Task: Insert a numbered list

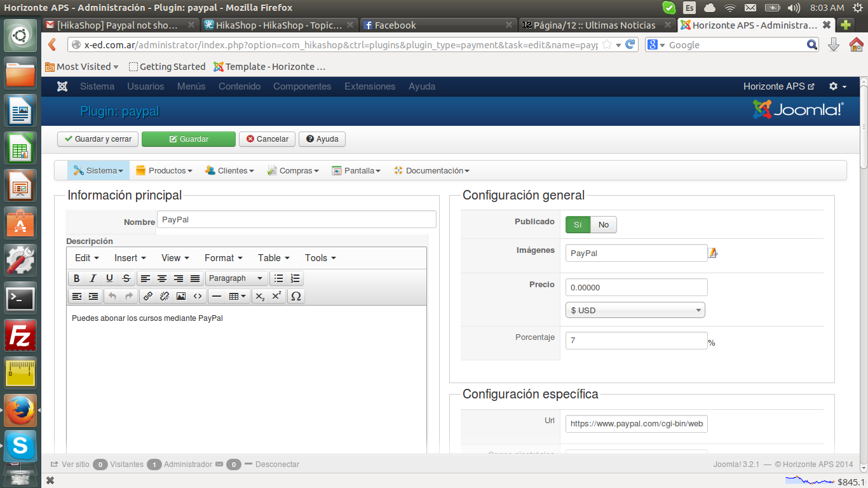Action: pos(295,278)
